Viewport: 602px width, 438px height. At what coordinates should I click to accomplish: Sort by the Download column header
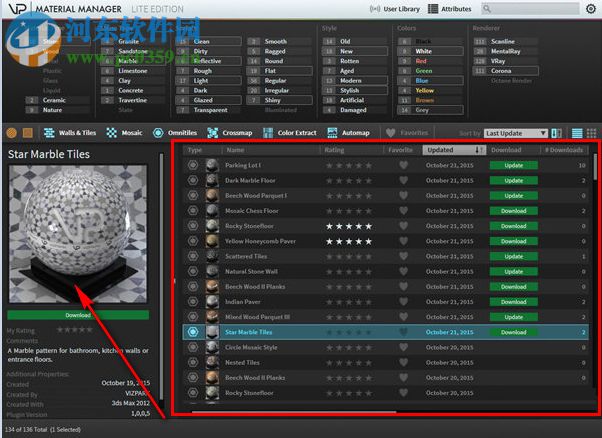pyautogui.click(x=513, y=150)
